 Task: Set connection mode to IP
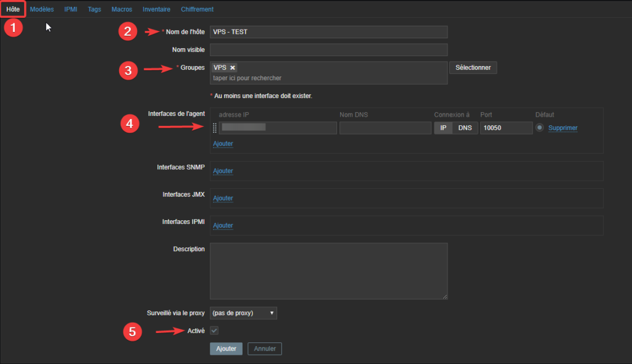[x=443, y=128]
